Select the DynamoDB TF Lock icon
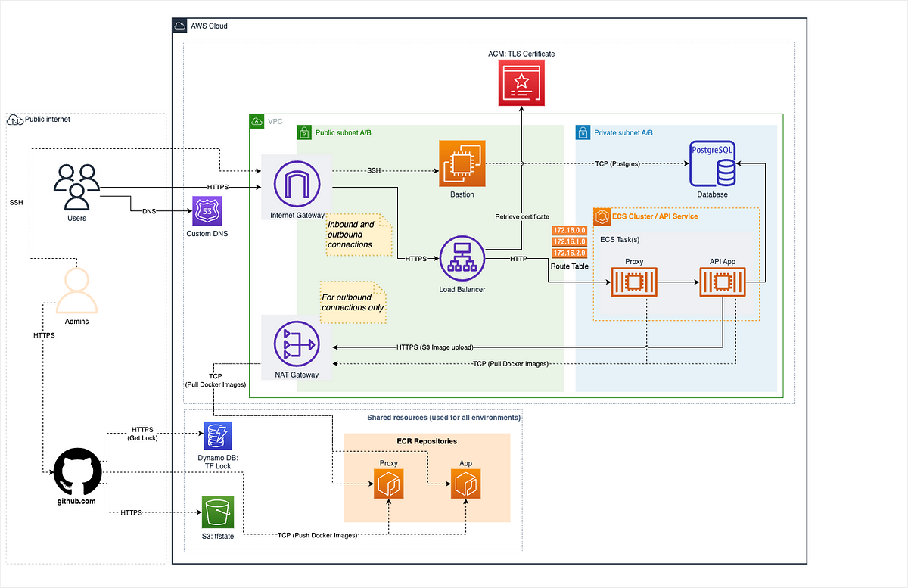Viewport: 908px width, 588px height. (x=217, y=436)
